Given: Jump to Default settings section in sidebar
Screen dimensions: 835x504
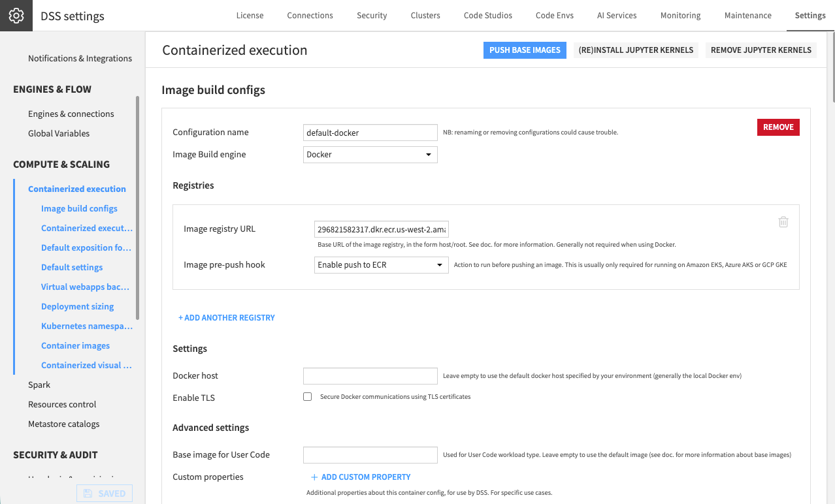Looking at the screenshot, I should [x=72, y=268].
